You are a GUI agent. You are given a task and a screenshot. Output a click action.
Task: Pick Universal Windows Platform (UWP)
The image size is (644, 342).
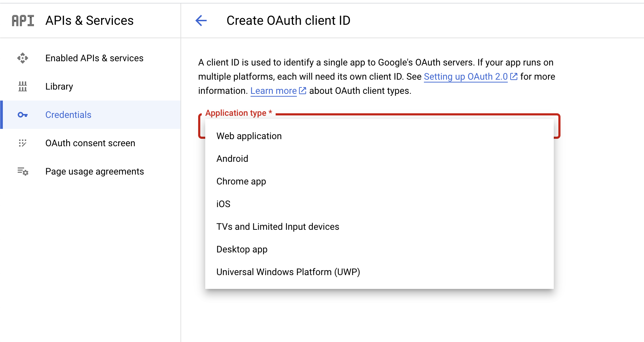tap(288, 272)
